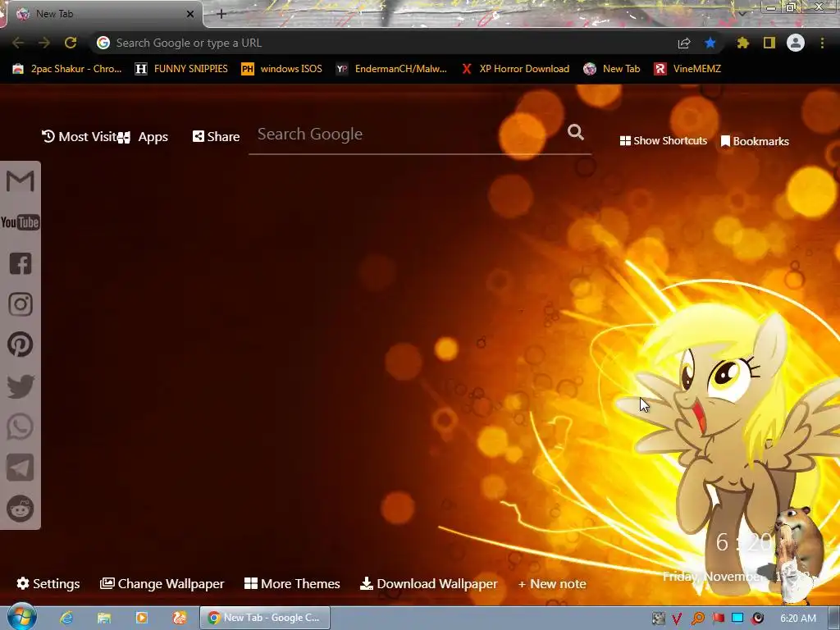Open More Themes
The image size is (840, 630).
point(293,583)
